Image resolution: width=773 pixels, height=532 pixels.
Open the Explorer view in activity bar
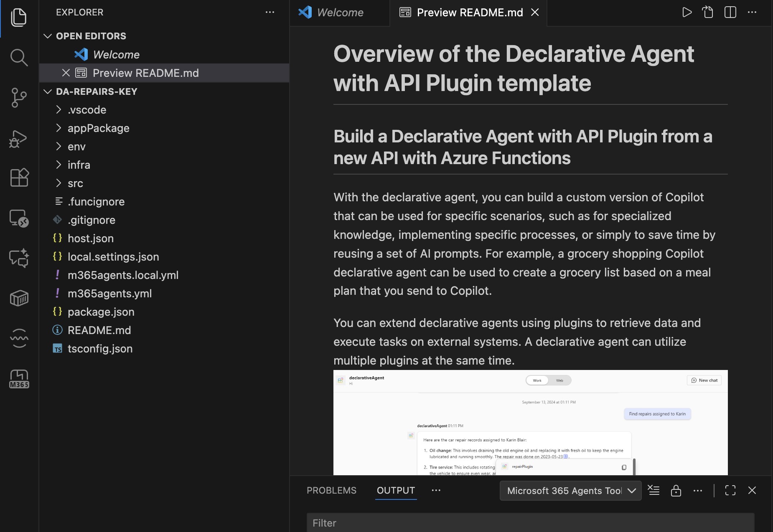(19, 18)
